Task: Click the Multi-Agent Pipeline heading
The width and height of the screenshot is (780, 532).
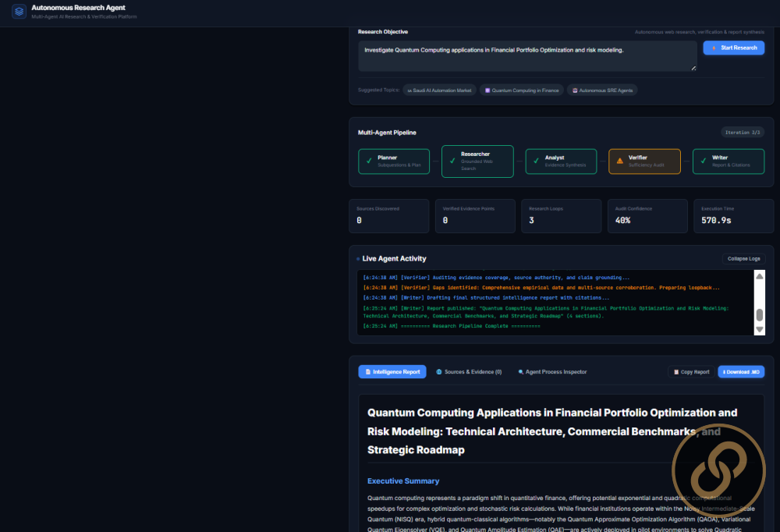Action: pos(387,133)
